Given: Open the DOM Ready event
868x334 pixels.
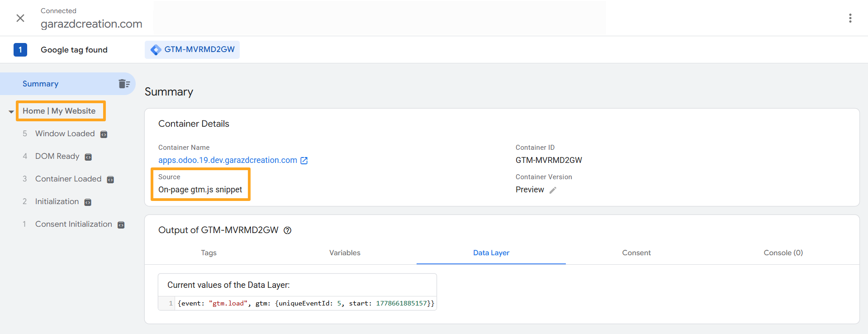Looking at the screenshot, I should 57,156.
